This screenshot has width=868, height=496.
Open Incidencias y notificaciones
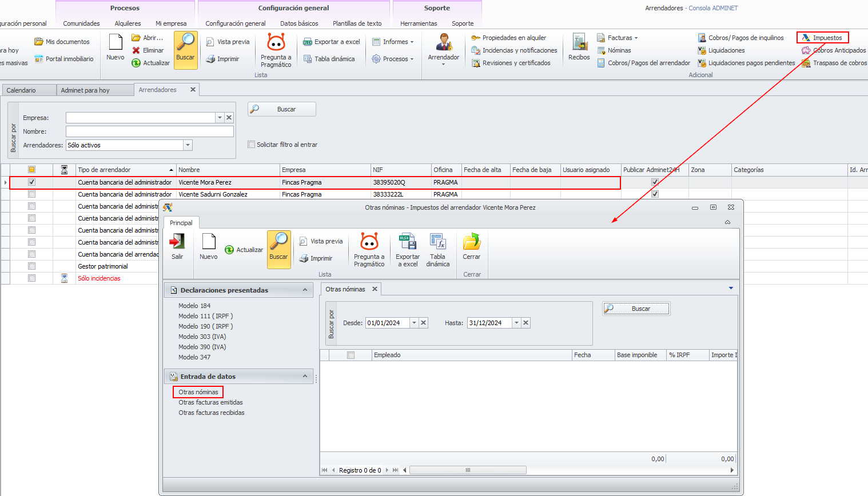point(515,50)
